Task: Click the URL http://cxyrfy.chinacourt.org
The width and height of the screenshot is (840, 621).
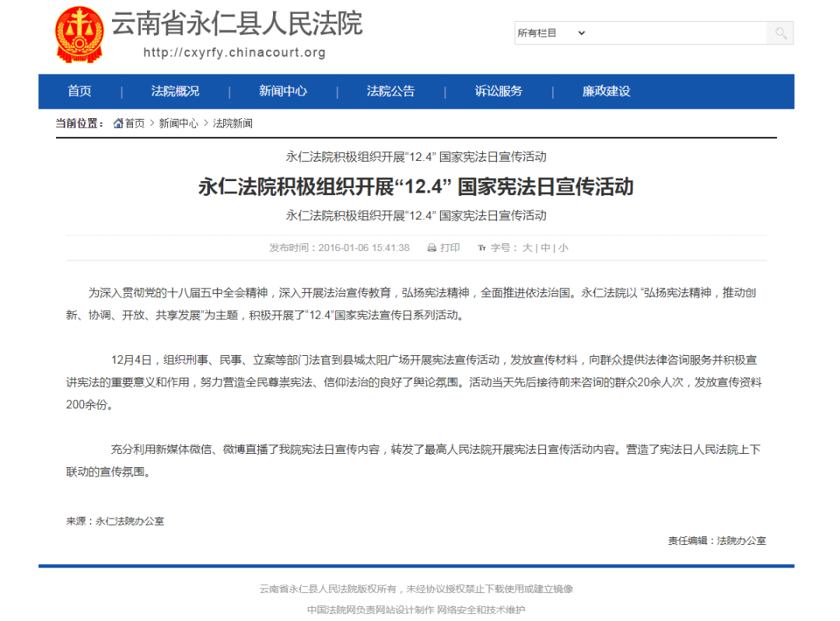Action: click(x=235, y=53)
